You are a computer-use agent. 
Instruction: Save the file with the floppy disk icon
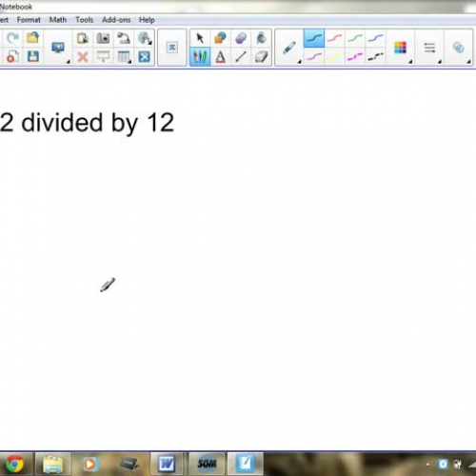coord(32,57)
